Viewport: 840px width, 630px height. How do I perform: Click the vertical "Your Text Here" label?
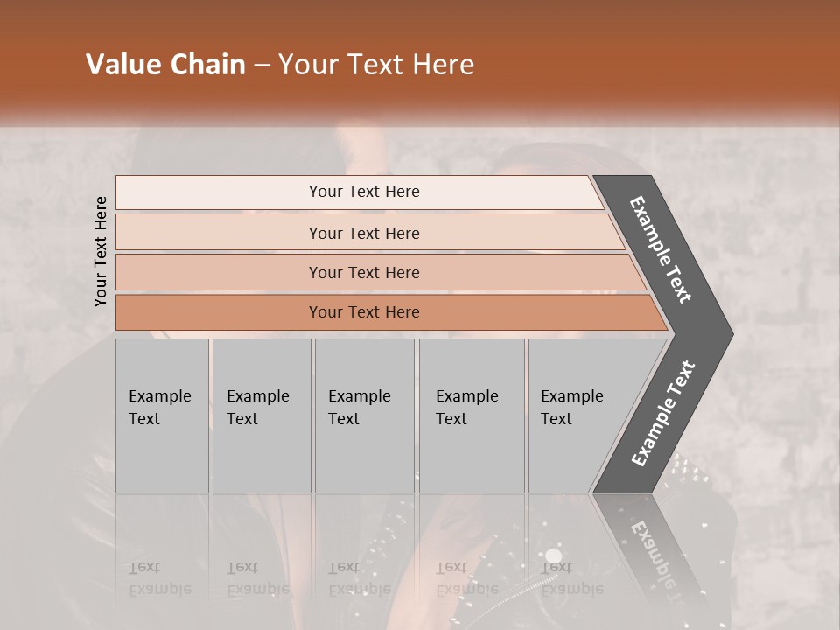point(101,251)
